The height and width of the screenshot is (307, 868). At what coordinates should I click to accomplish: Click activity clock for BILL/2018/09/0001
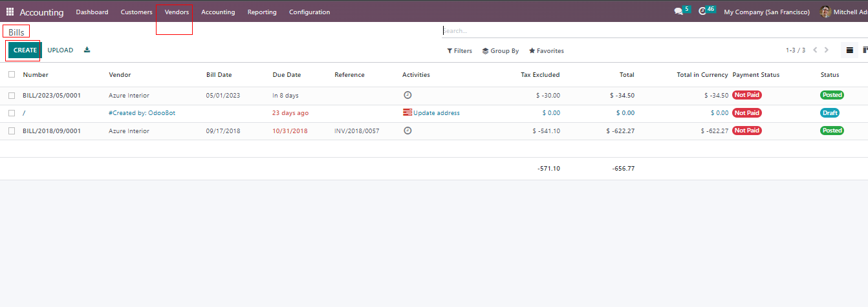(x=407, y=131)
